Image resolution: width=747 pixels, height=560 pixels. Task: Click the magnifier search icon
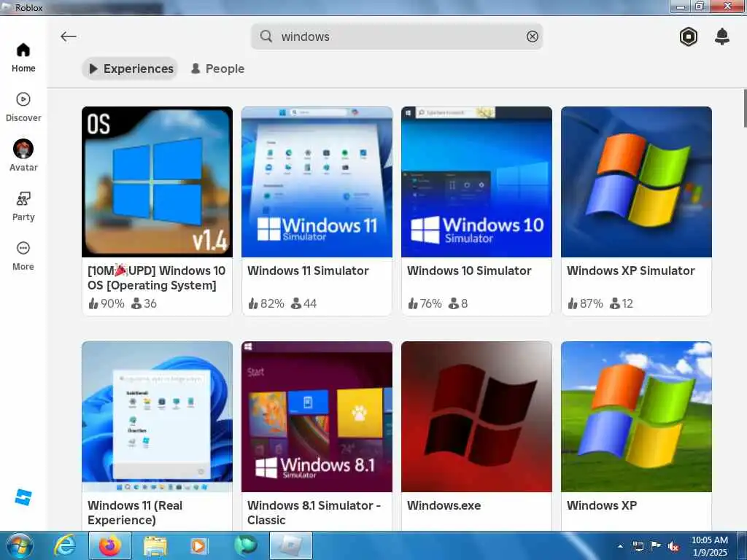click(266, 36)
